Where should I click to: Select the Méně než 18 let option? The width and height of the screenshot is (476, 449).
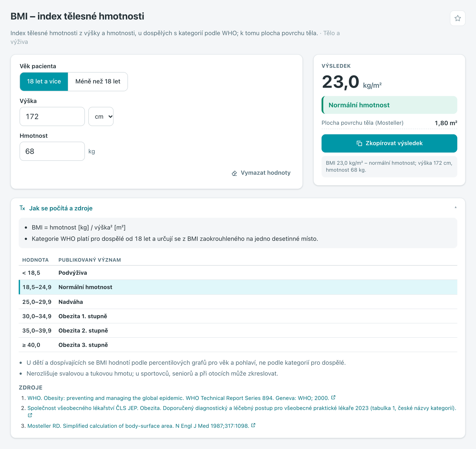[98, 81]
